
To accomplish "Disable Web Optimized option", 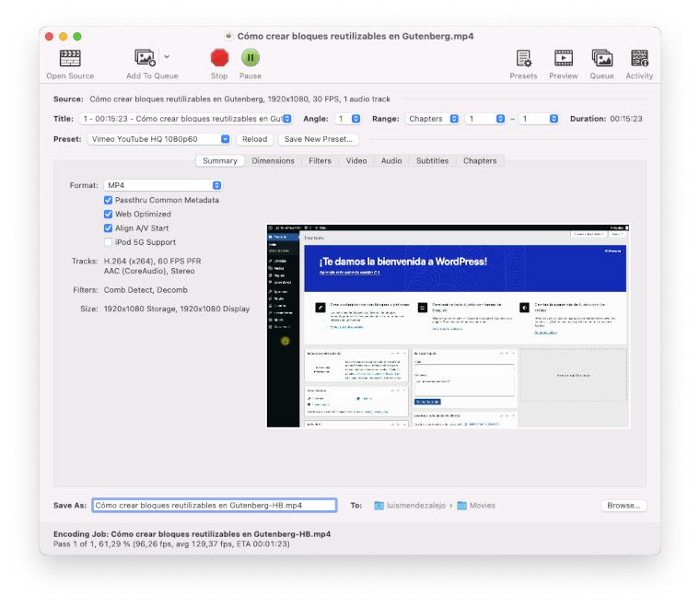I will [x=108, y=215].
